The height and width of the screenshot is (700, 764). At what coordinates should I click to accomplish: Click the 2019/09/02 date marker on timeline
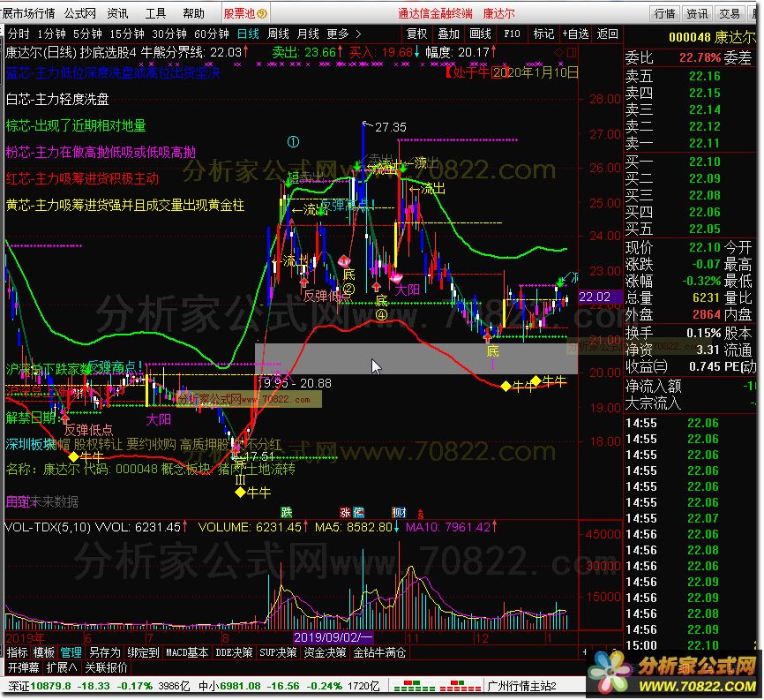(333, 637)
